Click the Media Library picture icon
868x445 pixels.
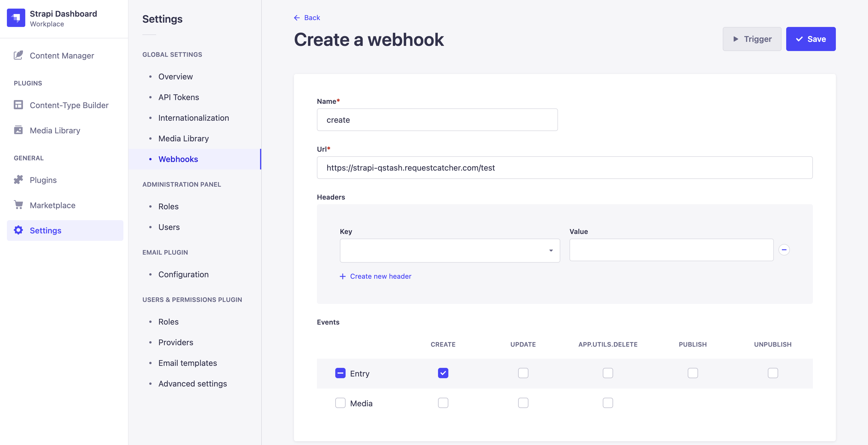coord(18,130)
